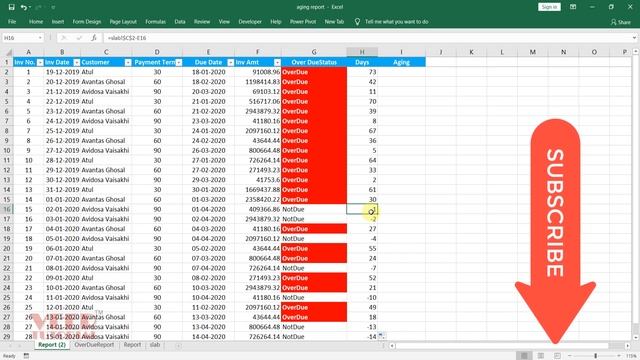The width and height of the screenshot is (640, 360).
Task: Open the Undo history dropdown arrow
Action: coord(30,7)
